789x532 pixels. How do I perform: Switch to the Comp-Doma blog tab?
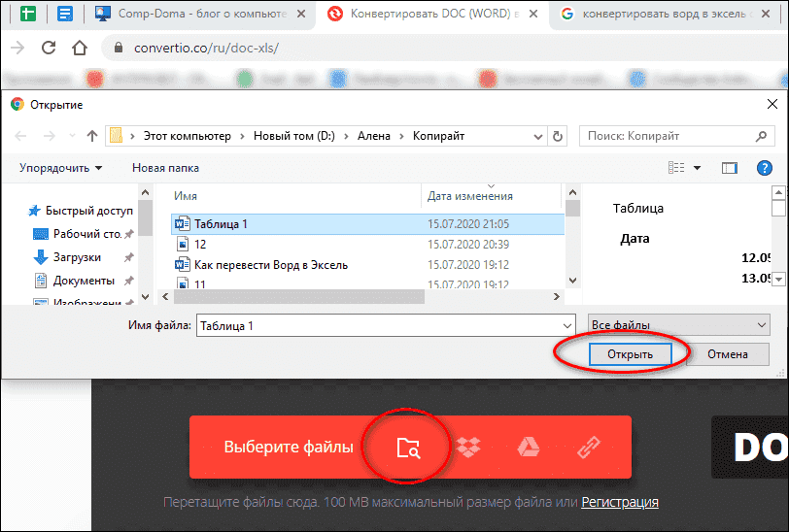pyautogui.click(x=201, y=14)
